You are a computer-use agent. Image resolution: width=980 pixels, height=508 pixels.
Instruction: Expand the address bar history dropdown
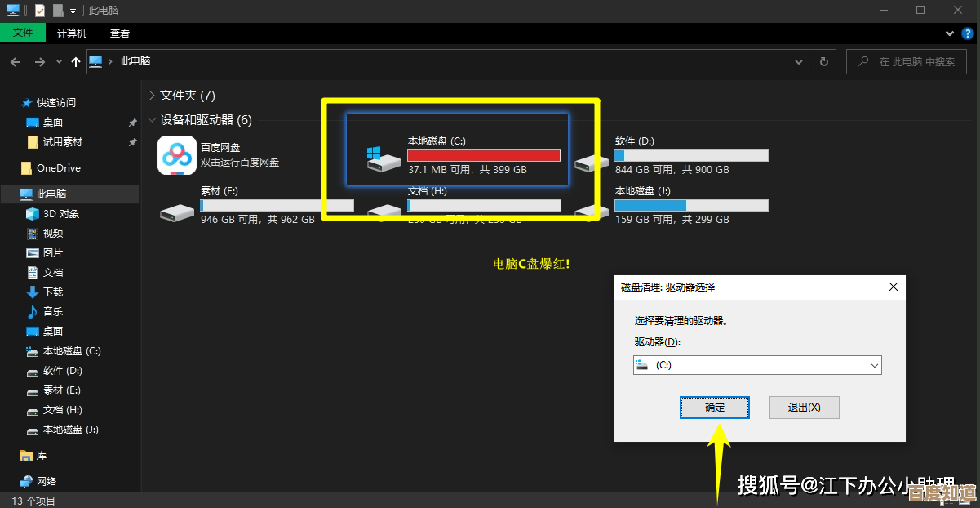click(799, 62)
